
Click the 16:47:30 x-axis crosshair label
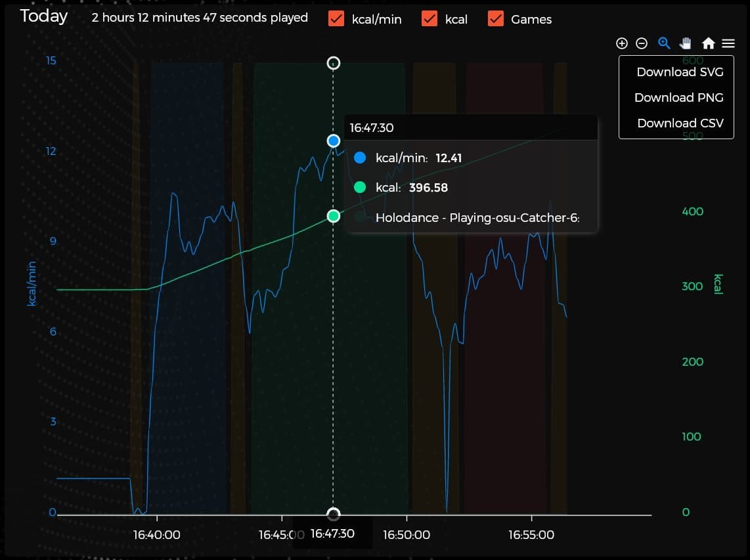pyautogui.click(x=332, y=534)
